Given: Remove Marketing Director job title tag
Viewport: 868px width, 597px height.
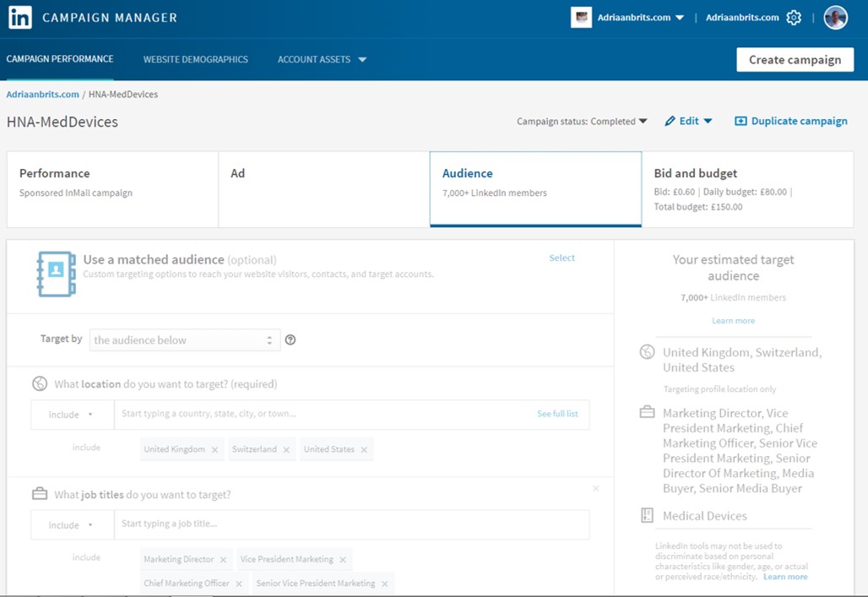Looking at the screenshot, I should pos(223,560).
